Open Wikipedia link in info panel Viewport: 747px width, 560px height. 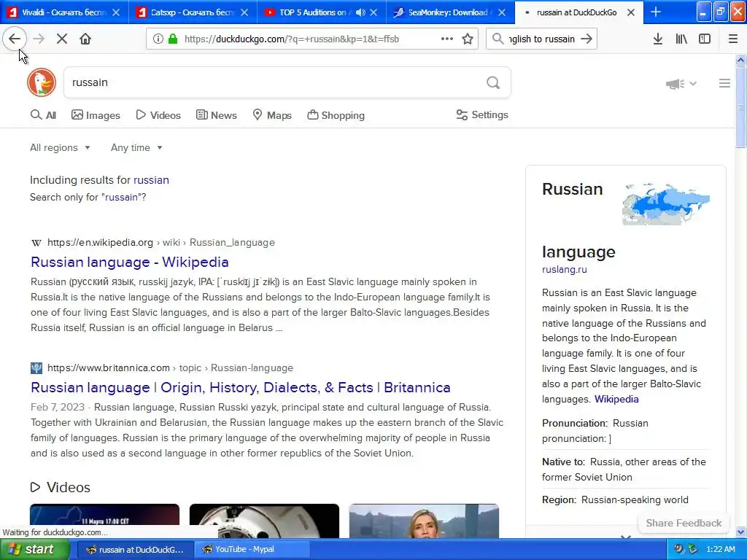click(x=616, y=399)
